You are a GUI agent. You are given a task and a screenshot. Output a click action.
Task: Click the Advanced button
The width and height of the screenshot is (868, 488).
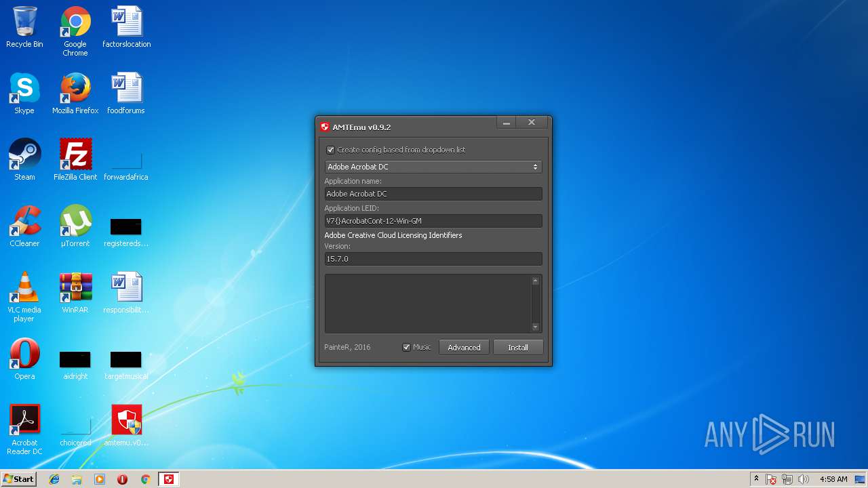tap(464, 347)
